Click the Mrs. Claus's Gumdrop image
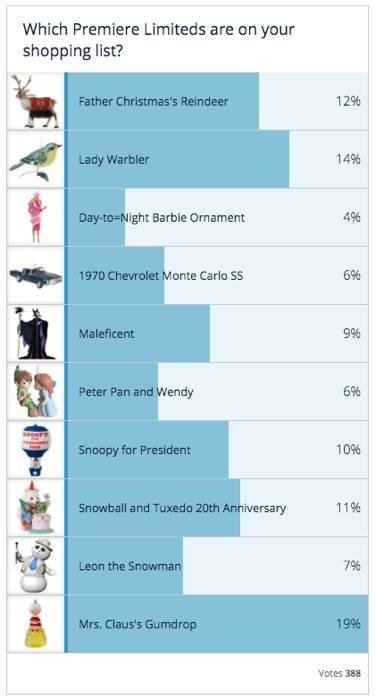This screenshot has width=376, height=700. pos(36,624)
